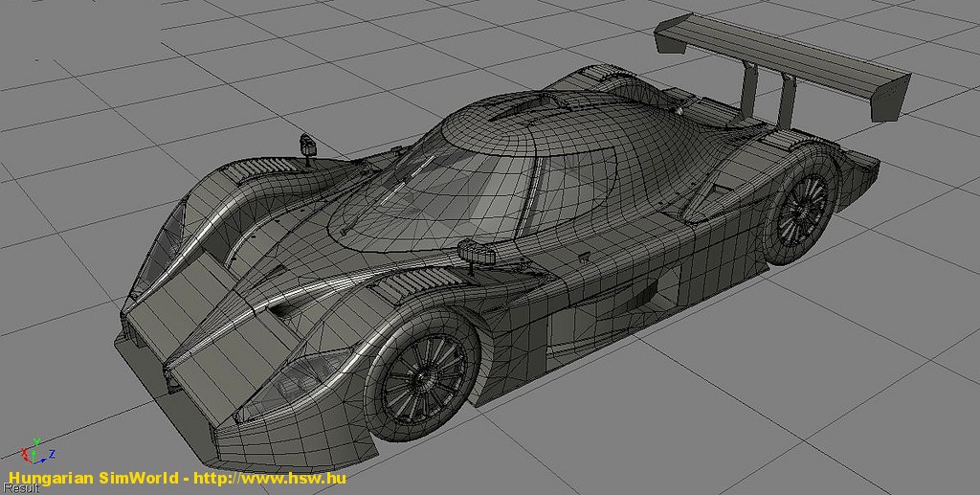Click the Result label in the corner
Screen dimensions: 980x495
[x=20, y=488]
